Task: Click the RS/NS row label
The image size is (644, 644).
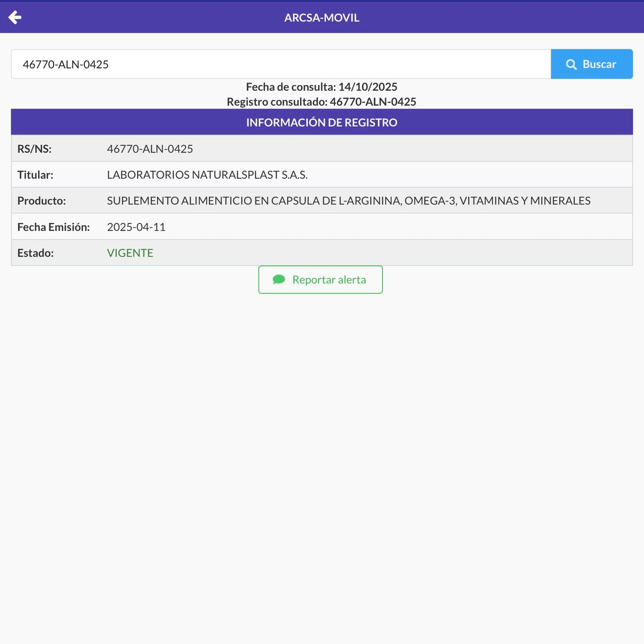Action: click(x=34, y=149)
